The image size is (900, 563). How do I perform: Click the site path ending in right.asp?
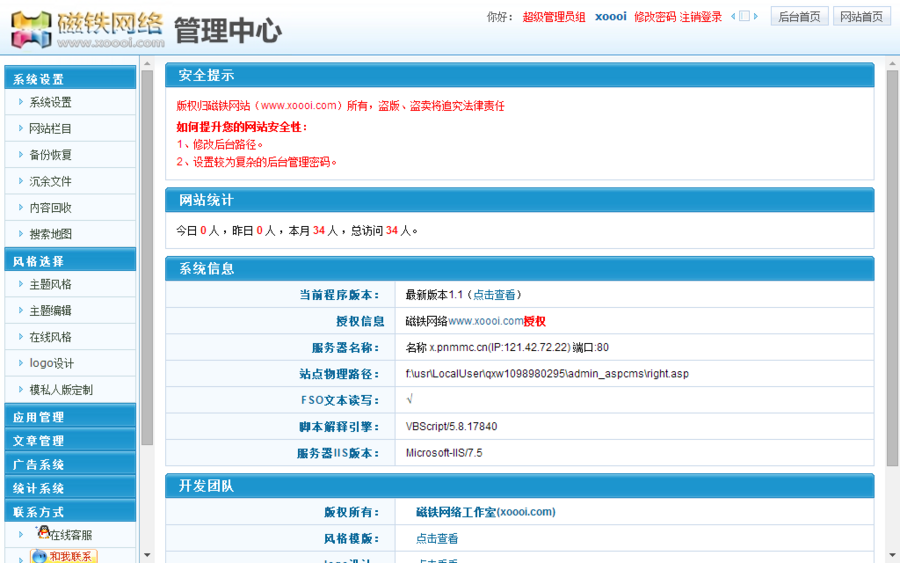(547, 374)
